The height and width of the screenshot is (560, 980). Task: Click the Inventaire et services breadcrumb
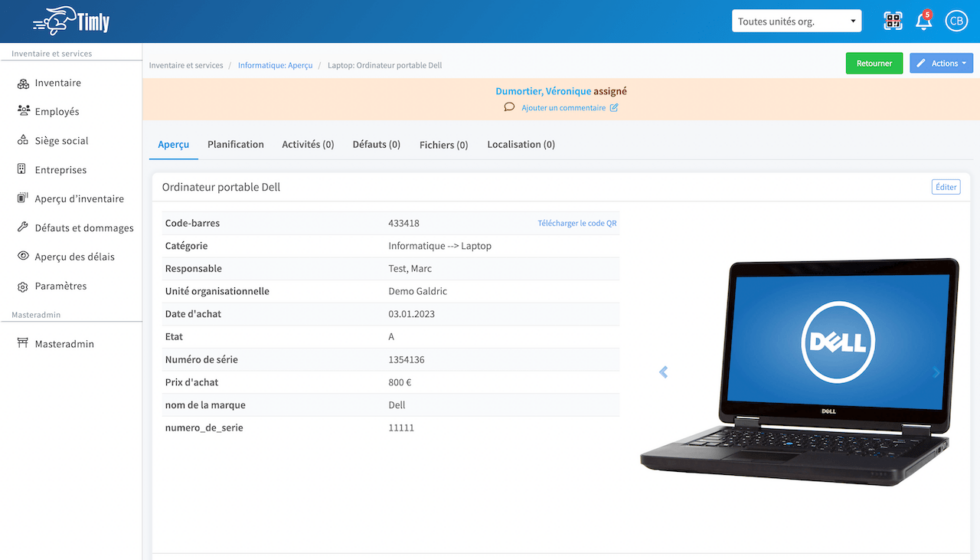click(186, 65)
